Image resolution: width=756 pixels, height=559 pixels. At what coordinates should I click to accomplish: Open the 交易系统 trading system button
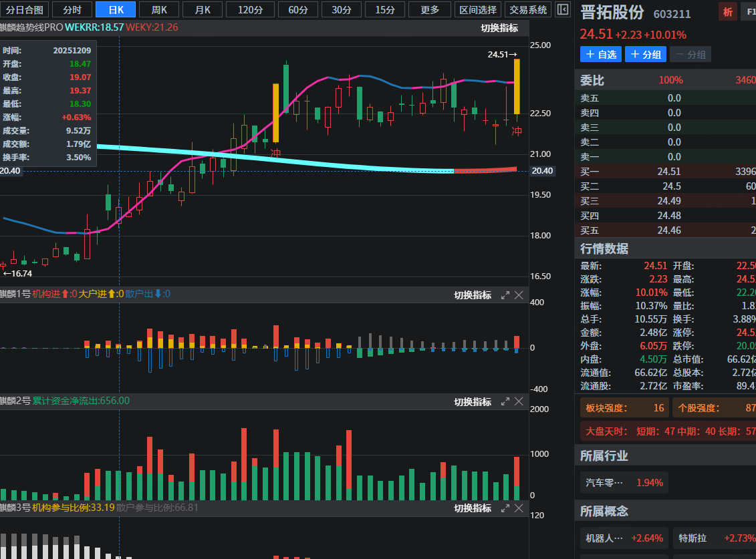coord(528,9)
